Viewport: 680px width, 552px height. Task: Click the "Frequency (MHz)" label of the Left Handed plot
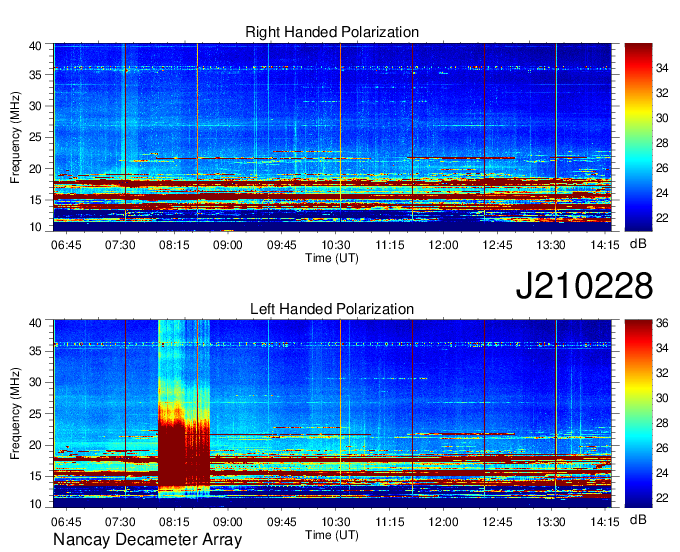click(15, 414)
